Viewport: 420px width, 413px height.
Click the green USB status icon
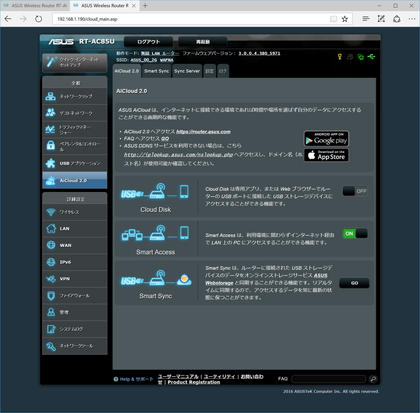[371, 57]
